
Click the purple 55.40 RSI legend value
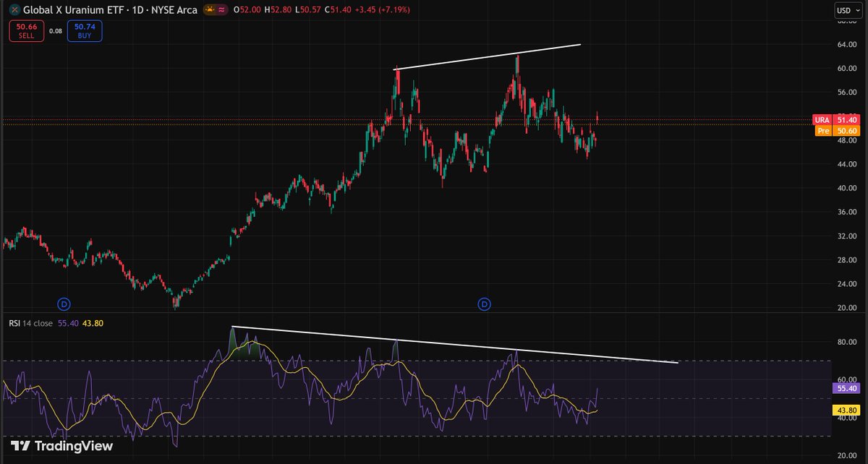coord(67,324)
